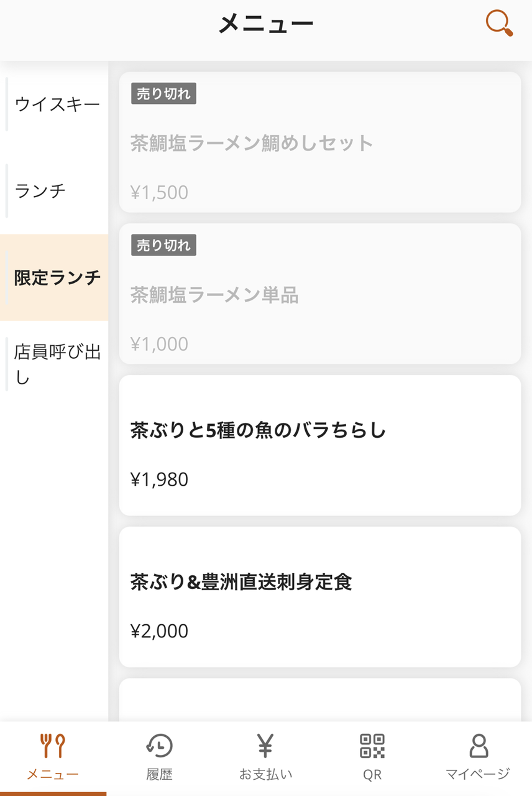Tap the My Page person icon
532x796 pixels.
coord(478,746)
